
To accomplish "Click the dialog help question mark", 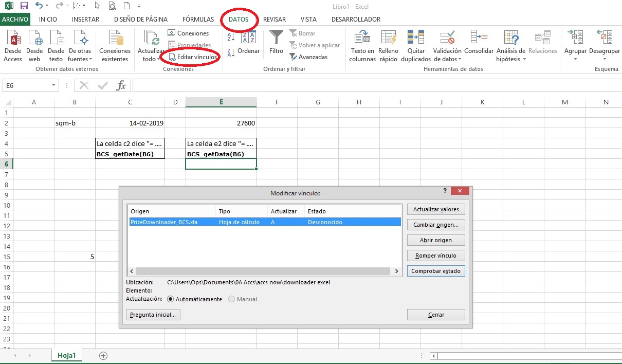I will 445,190.
